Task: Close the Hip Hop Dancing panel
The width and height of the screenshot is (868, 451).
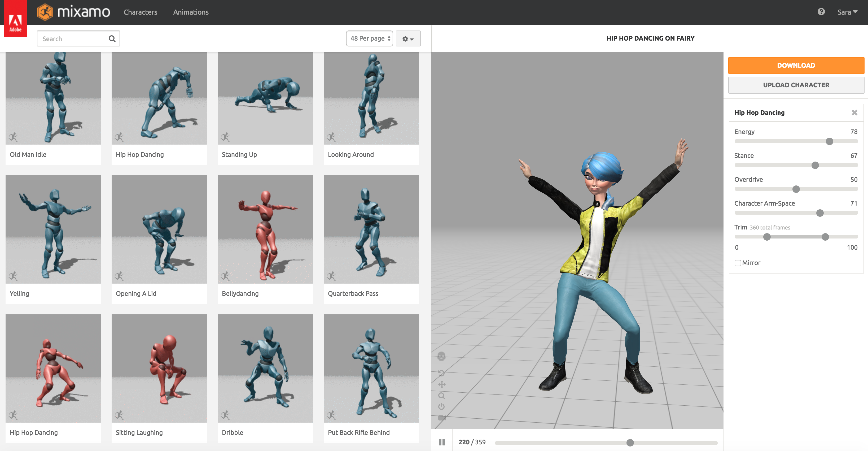Action: point(854,112)
